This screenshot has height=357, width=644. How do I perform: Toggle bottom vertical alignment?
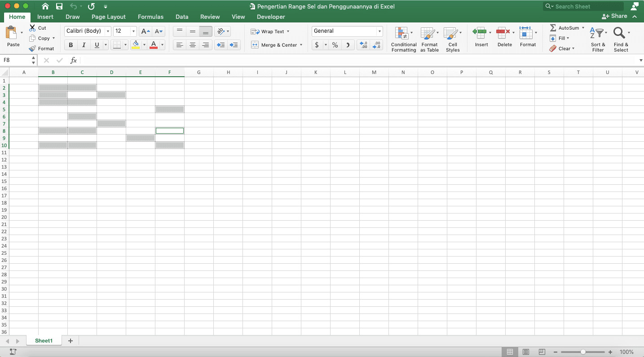(x=206, y=31)
